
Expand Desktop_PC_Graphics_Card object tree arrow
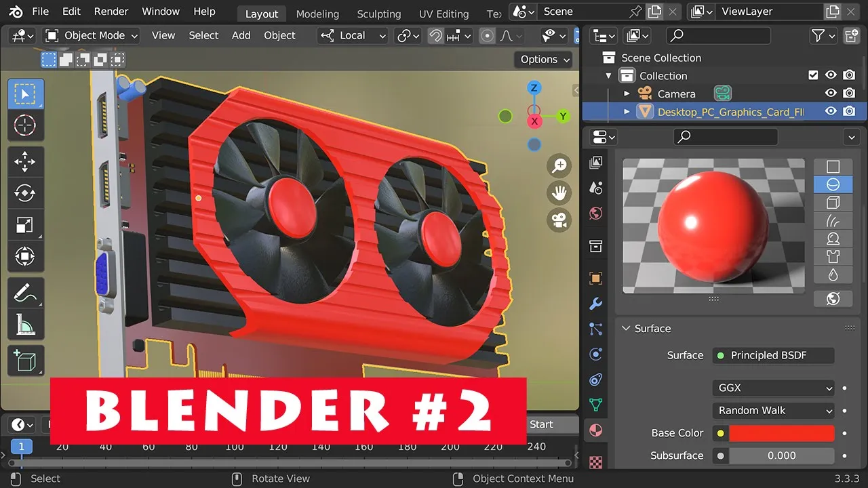coord(627,112)
